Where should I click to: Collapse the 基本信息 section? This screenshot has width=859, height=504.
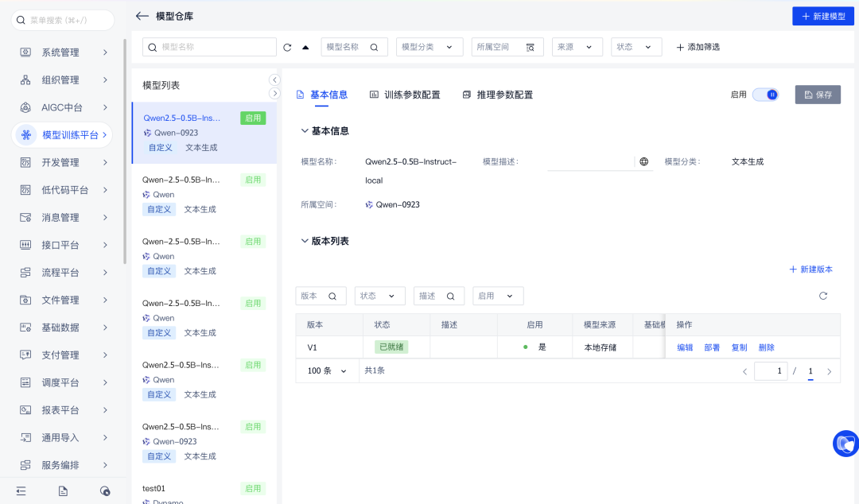[305, 131]
